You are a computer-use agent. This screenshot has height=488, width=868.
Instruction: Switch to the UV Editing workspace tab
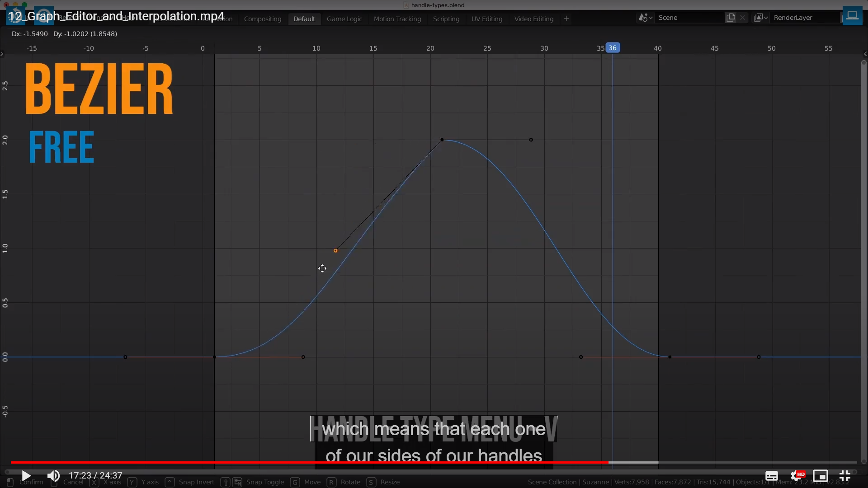coord(486,19)
